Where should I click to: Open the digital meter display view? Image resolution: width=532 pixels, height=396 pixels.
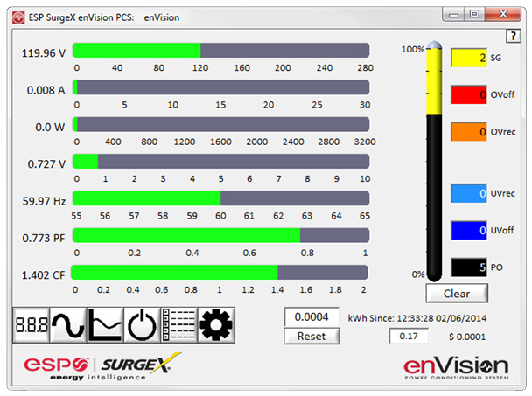pyautogui.click(x=31, y=325)
